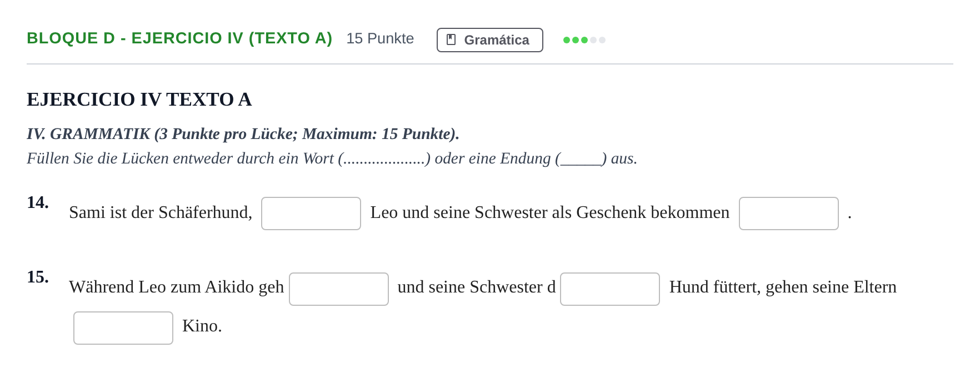The height and width of the screenshot is (387, 980).
Task: Click the third green difficulty dot
Action: coord(584,40)
